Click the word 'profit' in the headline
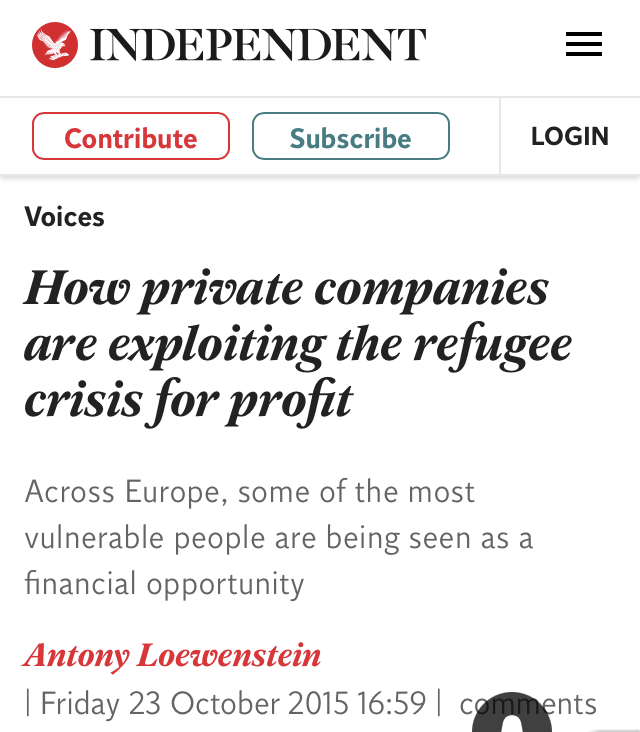 (290, 402)
